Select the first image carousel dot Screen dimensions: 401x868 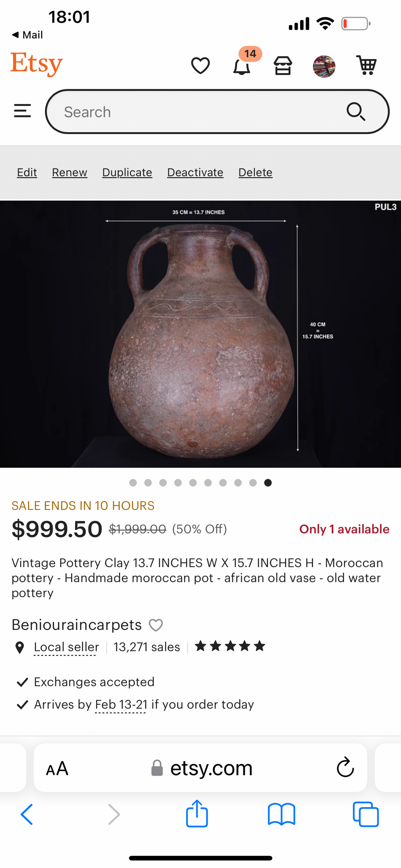pos(133,483)
